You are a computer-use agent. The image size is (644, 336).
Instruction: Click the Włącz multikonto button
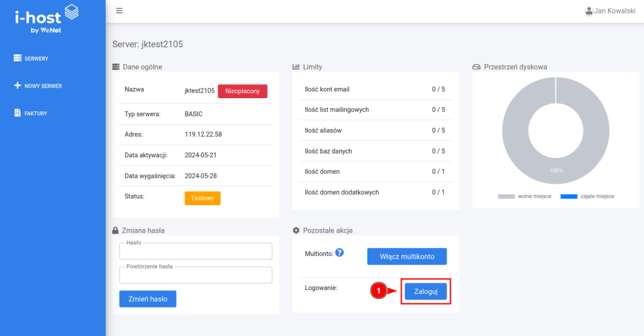point(406,257)
